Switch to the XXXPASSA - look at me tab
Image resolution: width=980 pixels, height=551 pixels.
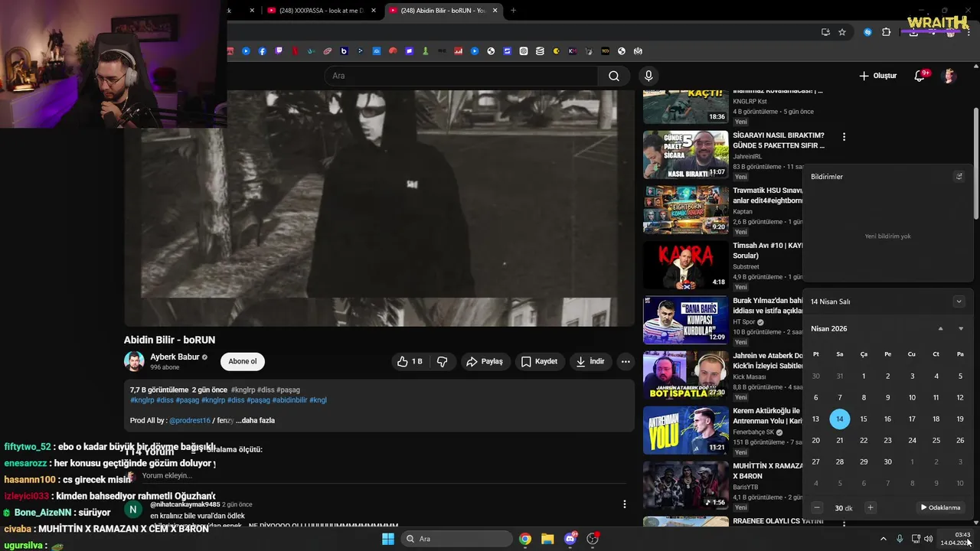pos(322,11)
